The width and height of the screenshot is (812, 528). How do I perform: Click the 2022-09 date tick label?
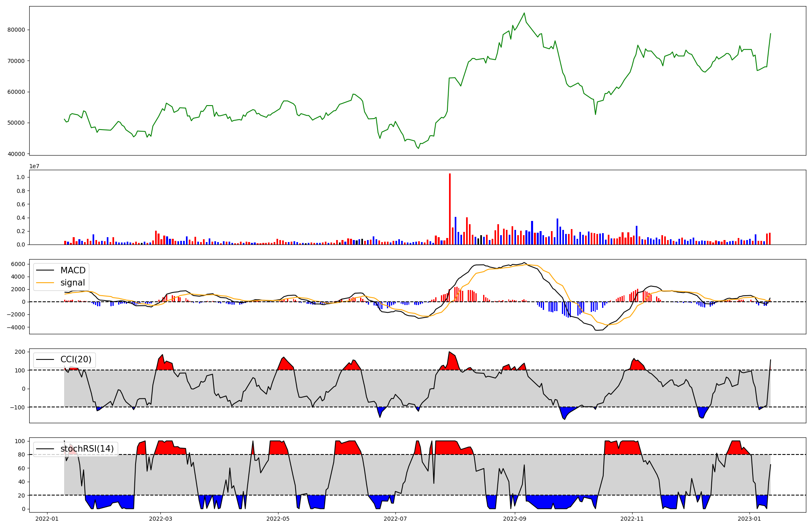coord(515,519)
